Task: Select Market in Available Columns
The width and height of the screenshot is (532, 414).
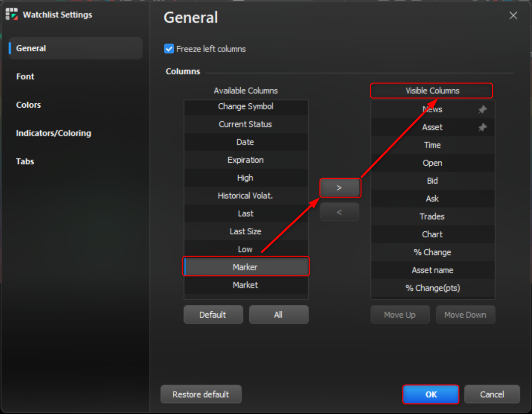Action: [x=246, y=285]
